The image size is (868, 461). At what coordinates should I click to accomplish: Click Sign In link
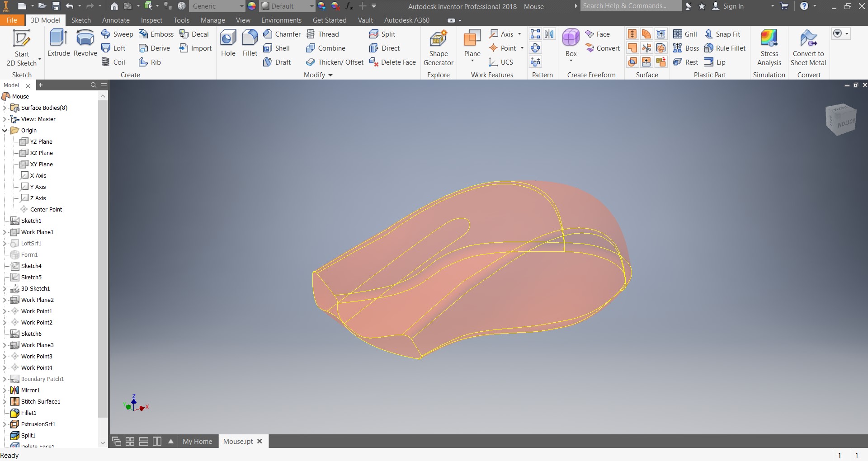732,6
